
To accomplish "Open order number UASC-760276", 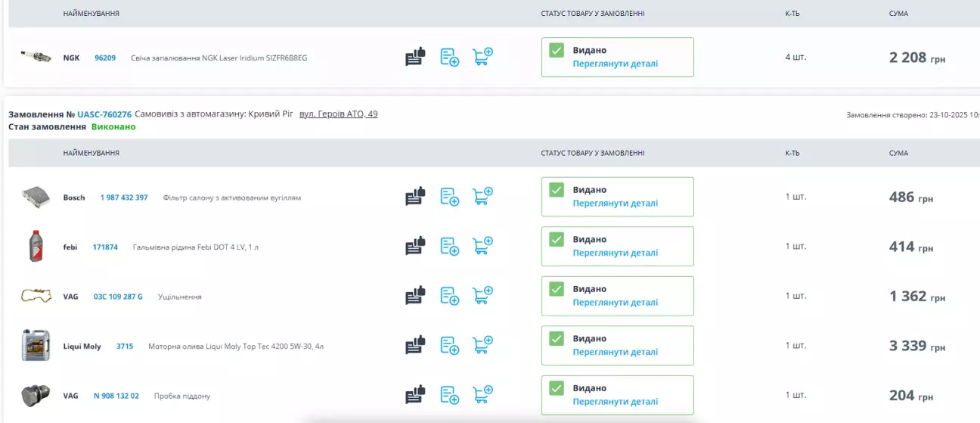I will pyautogui.click(x=104, y=114).
